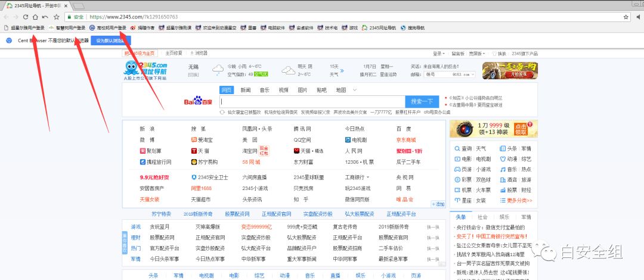Expand the 登录 dropdown

[x=439, y=54]
